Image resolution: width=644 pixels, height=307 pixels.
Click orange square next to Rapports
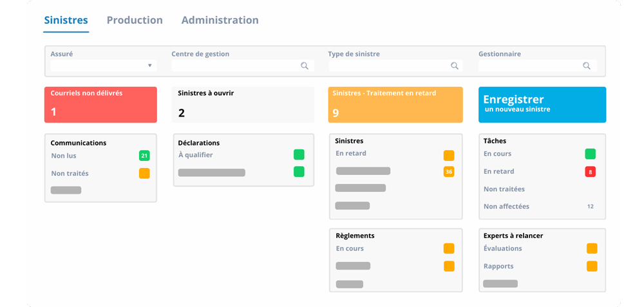pyautogui.click(x=592, y=266)
